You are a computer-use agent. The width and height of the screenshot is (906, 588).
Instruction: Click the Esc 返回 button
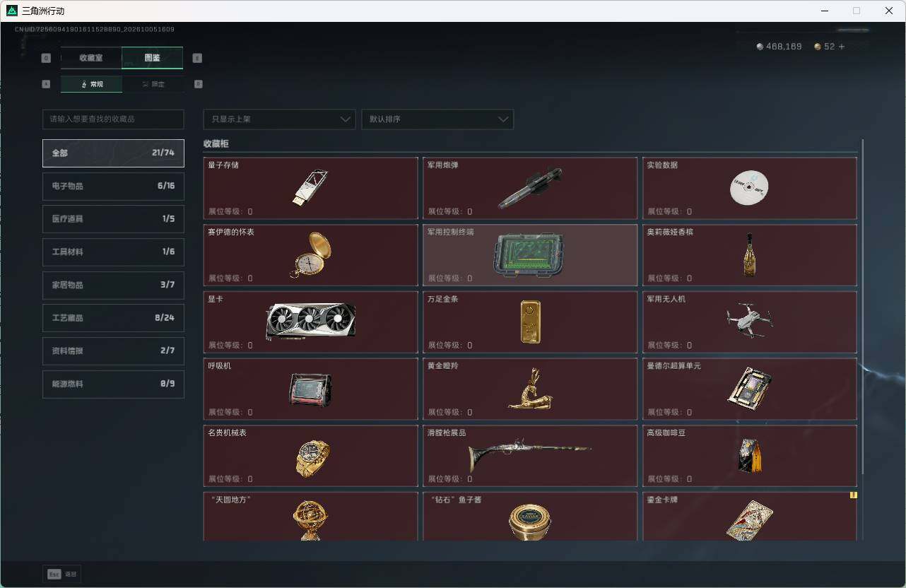[62, 574]
